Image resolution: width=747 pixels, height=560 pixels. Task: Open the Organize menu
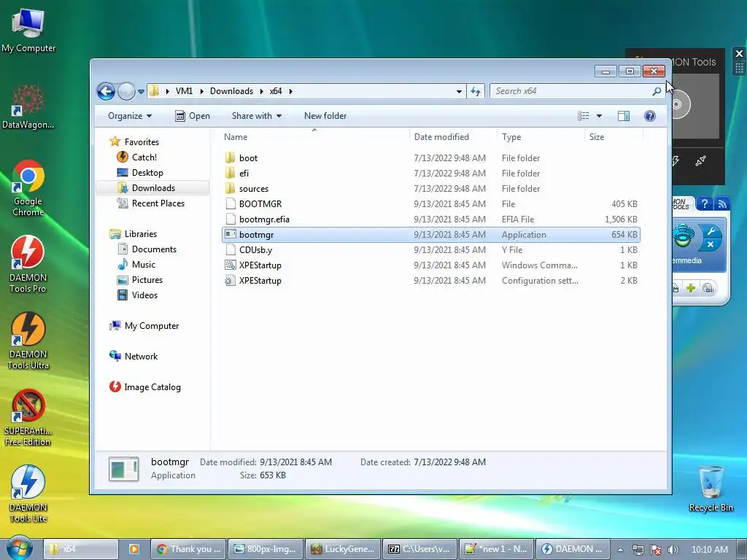point(130,116)
